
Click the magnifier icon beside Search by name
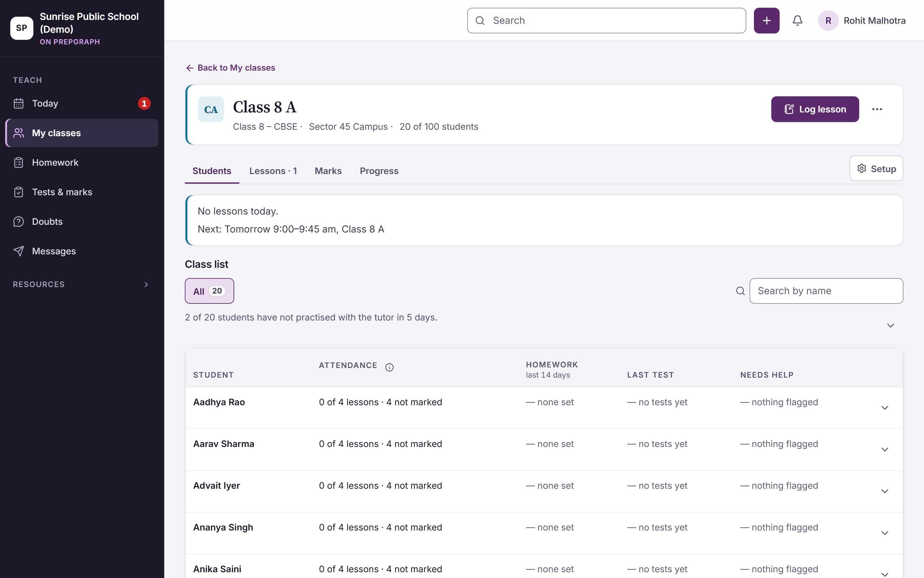click(740, 291)
